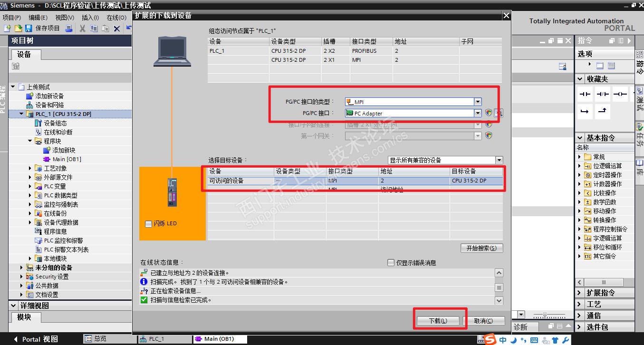Viewport: 644px width, 345px height.
Task: Click the shield icon beside PG/PC 接口
Action: click(488, 113)
